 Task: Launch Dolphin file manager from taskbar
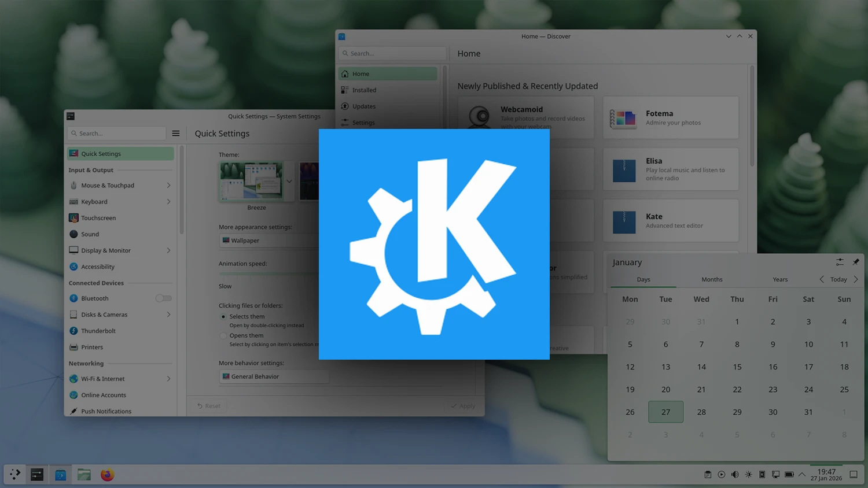tap(84, 475)
